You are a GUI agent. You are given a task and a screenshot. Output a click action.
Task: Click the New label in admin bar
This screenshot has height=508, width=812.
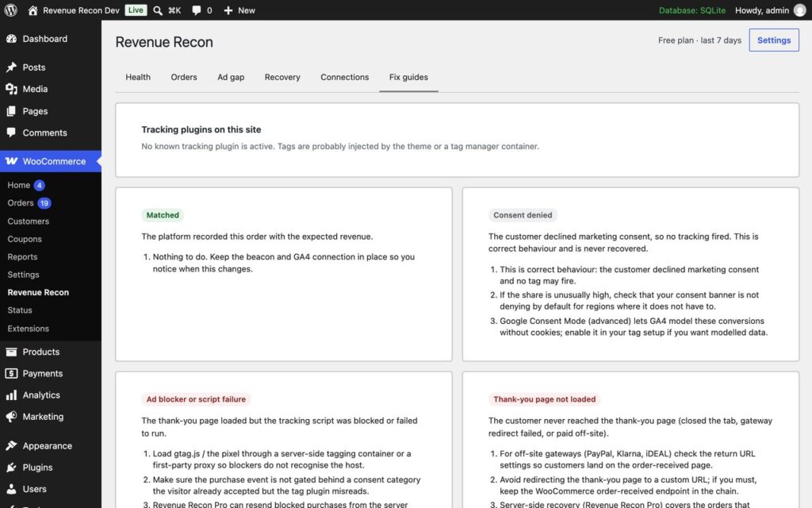click(x=247, y=10)
